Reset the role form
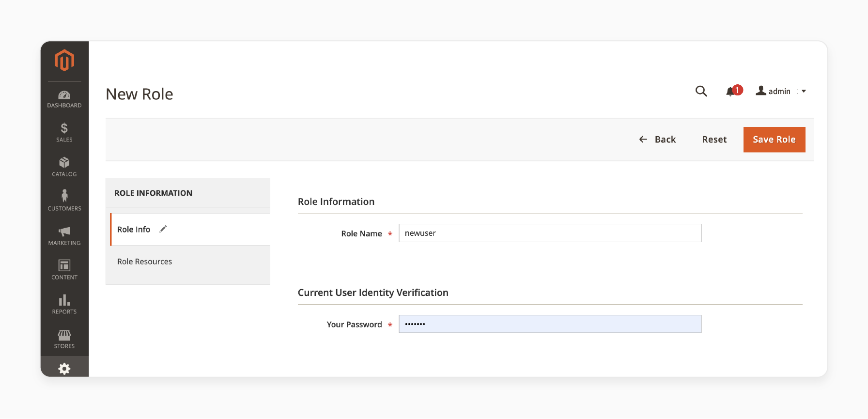Viewport: 868px width, 419px height. (714, 140)
